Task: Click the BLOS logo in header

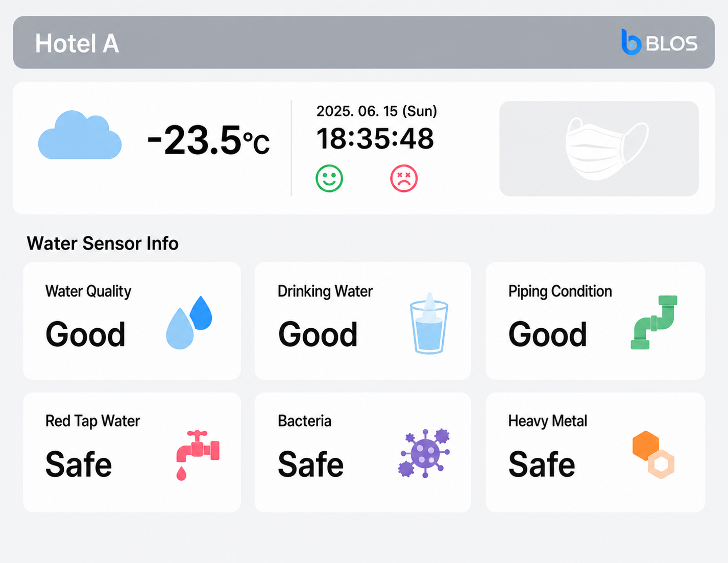Action: click(x=659, y=42)
